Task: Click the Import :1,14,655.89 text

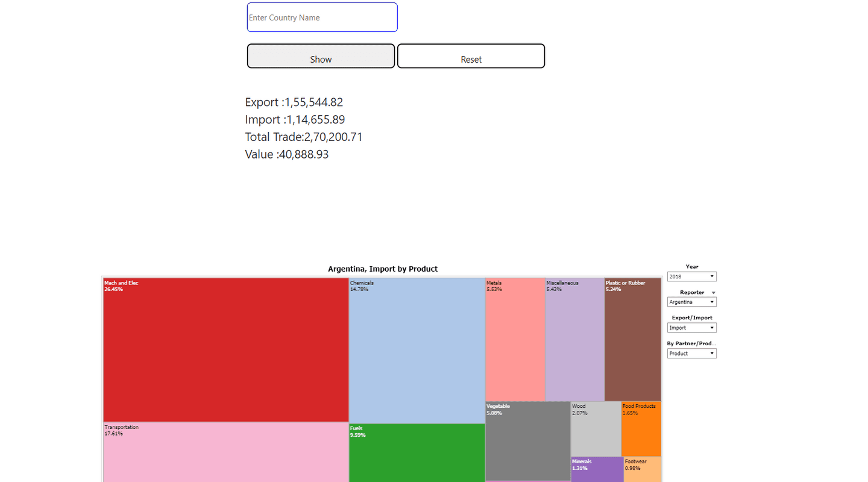Action: pos(295,120)
